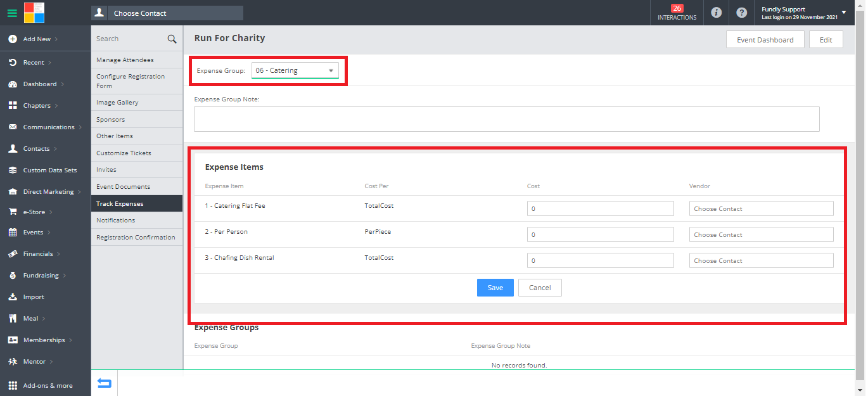Open the Event Dashboard button
868x396 pixels.
click(x=765, y=39)
